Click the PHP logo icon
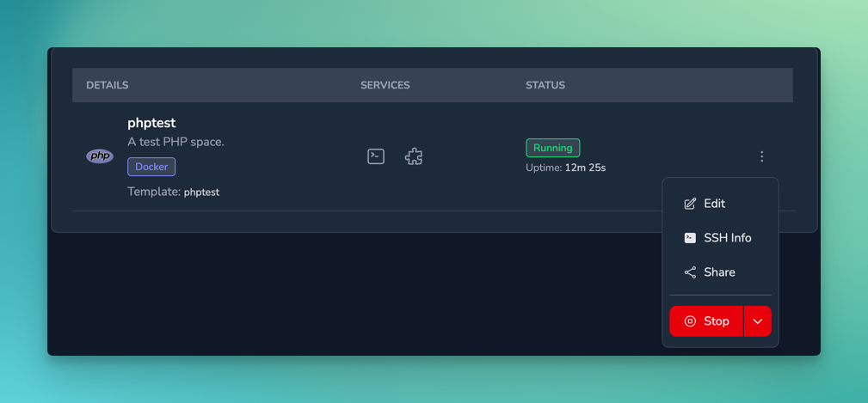The height and width of the screenshot is (403, 868). [100, 156]
